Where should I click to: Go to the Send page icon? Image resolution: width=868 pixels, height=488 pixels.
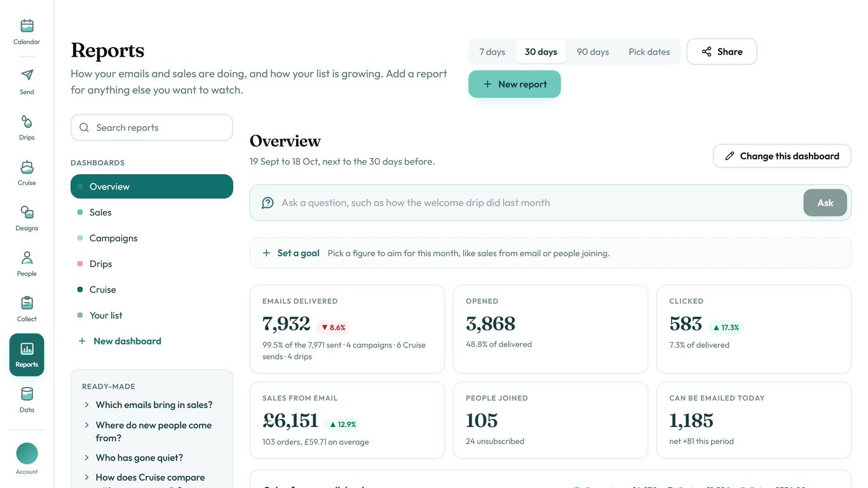[27, 75]
